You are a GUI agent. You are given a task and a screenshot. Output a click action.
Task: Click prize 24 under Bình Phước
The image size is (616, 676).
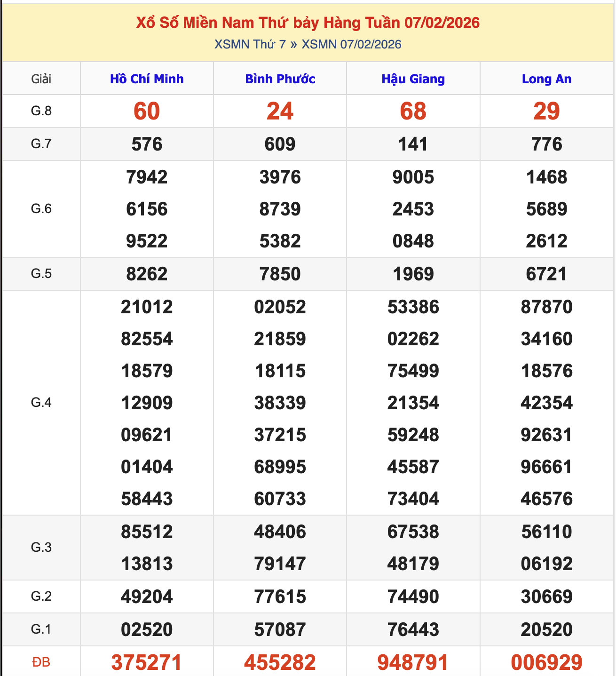(279, 111)
